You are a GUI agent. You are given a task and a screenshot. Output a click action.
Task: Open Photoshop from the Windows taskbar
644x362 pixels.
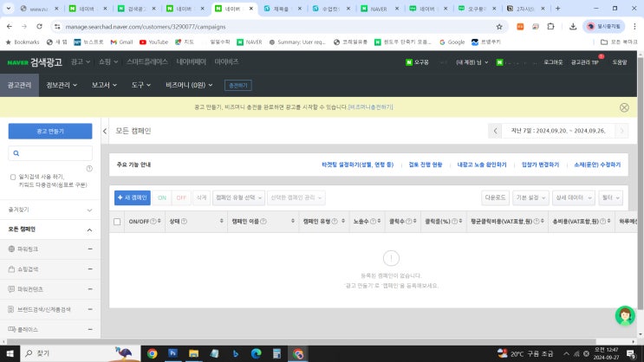(x=172, y=353)
